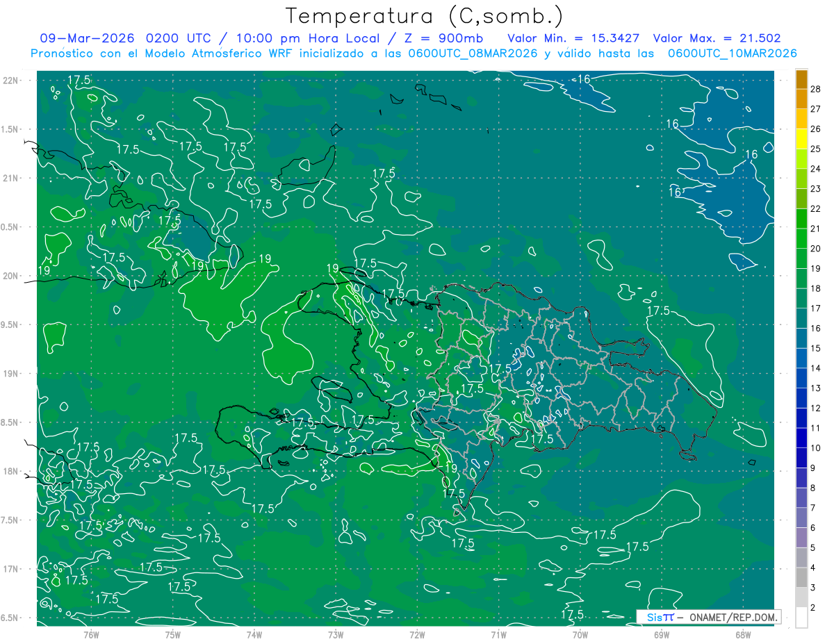Click the longitude axis label "70W"

click(x=580, y=635)
